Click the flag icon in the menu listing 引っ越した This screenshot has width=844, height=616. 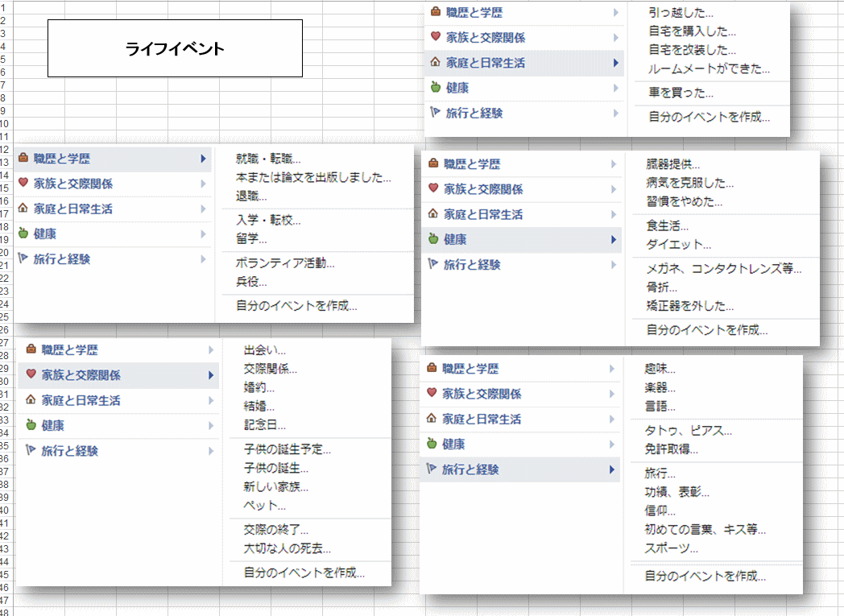[x=436, y=113]
